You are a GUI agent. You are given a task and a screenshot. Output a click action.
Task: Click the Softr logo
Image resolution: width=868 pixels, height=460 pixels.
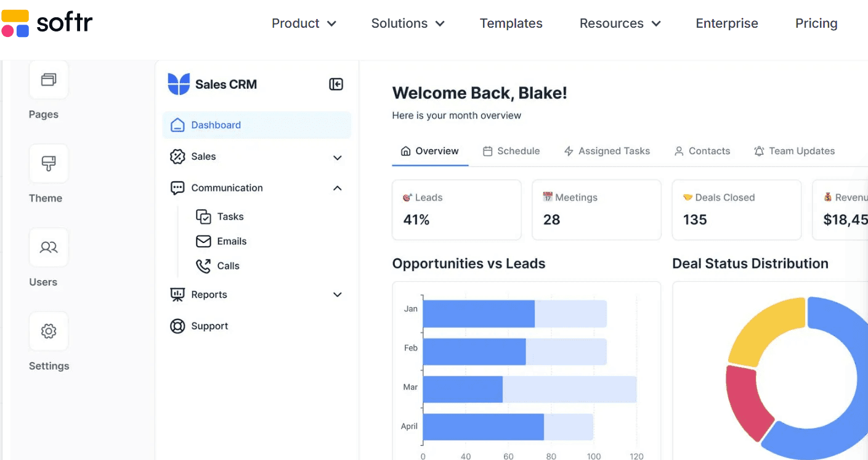pyautogui.click(x=47, y=23)
